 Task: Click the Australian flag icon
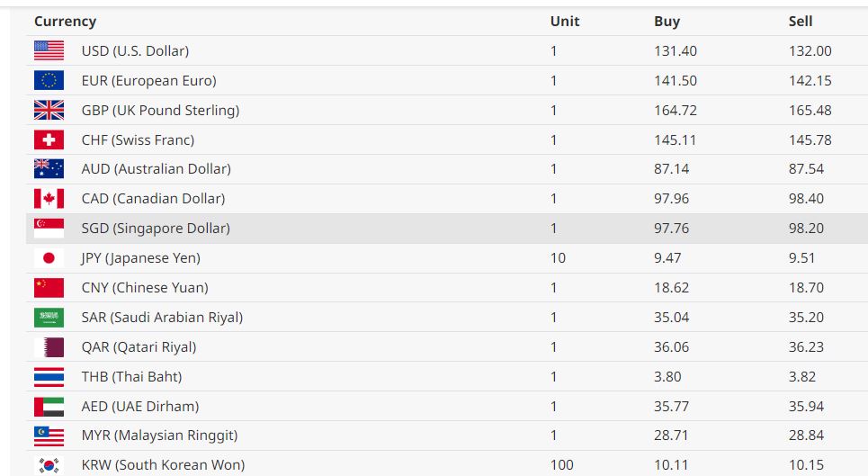[x=49, y=169]
